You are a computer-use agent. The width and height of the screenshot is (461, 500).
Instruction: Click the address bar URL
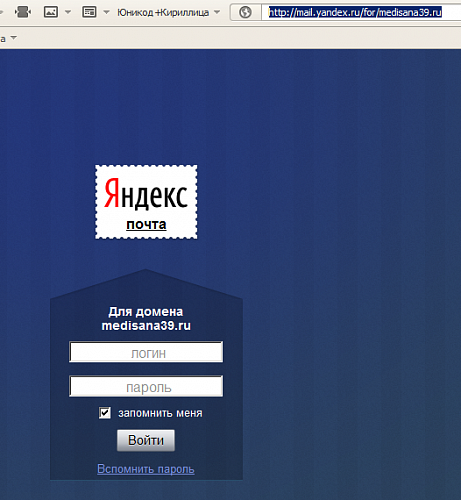click(x=355, y=13)
